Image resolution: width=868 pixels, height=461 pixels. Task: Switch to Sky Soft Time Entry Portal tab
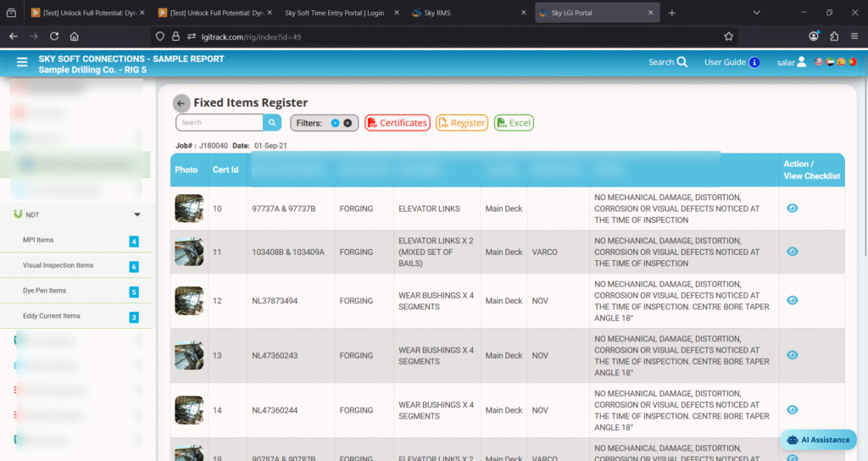click(342, 13)
